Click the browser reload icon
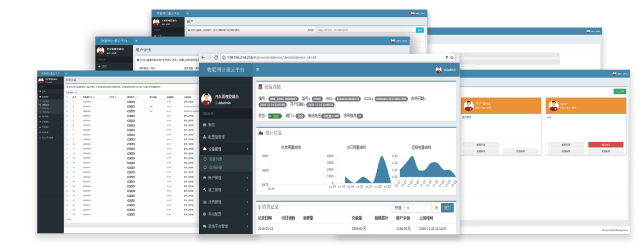 click(x=216, y=57)
